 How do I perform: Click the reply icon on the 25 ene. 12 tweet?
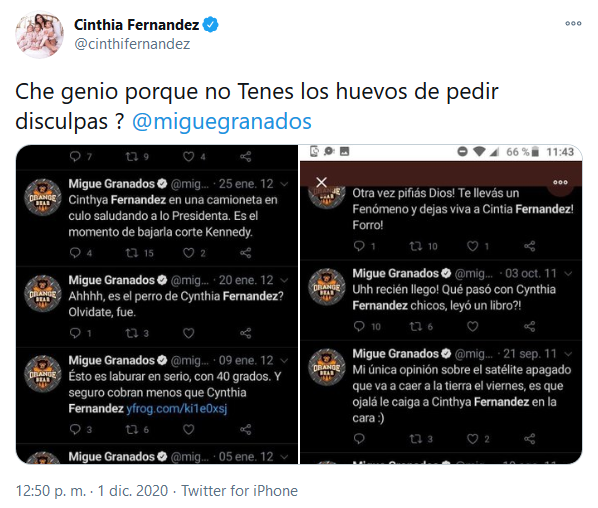[75, 252]
